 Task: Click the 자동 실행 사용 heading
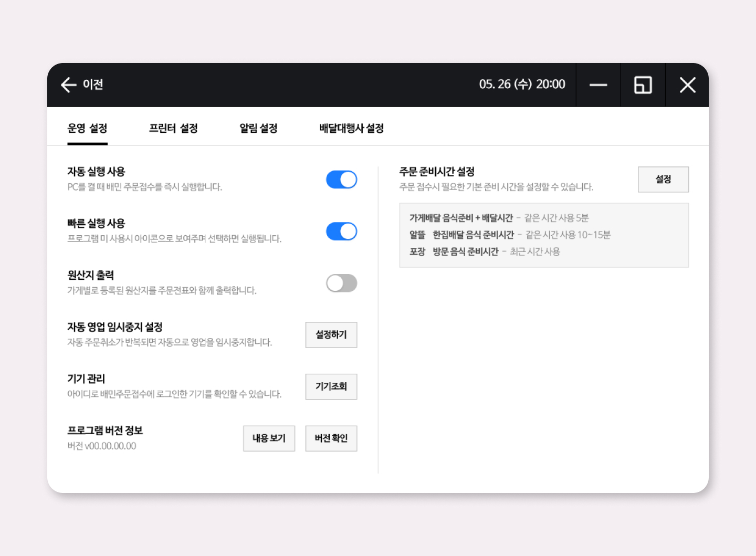click(96, 172)
